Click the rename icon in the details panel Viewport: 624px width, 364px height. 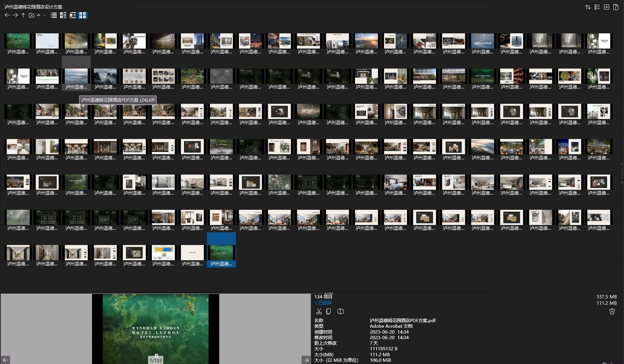tap(341, 311)
